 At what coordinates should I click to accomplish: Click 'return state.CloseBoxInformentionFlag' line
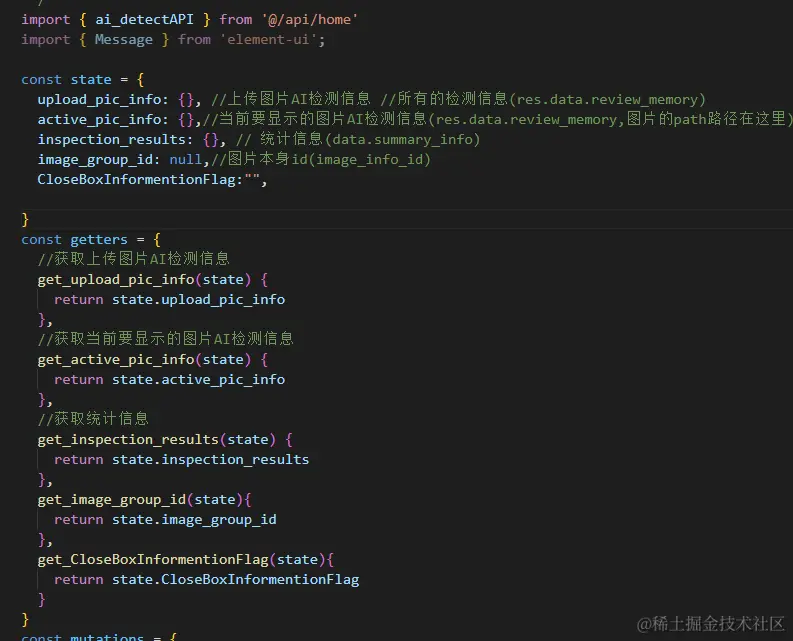tap(206, 580)
